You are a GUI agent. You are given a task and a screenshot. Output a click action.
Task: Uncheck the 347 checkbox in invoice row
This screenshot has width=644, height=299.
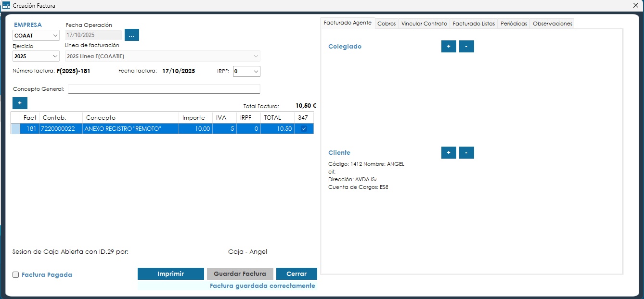click(304, 129)
